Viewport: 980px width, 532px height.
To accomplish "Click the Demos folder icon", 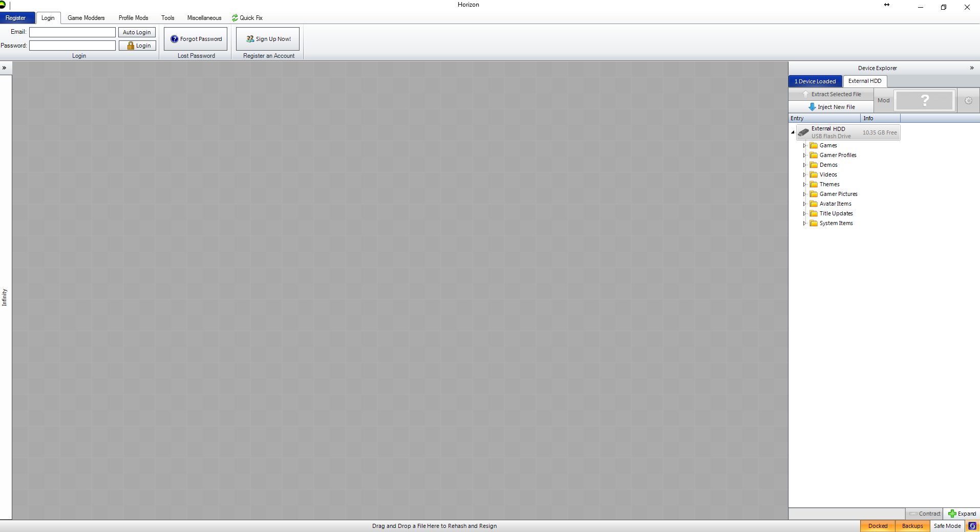I will coord(814,165).
